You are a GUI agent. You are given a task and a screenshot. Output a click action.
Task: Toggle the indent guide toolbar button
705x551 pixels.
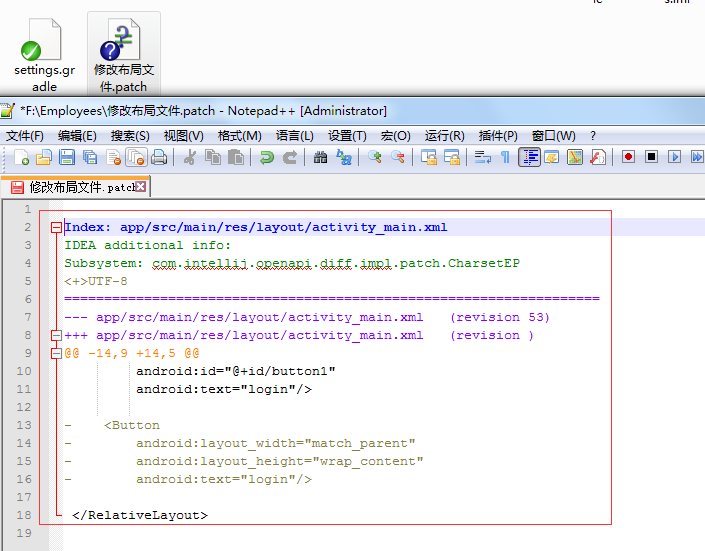[x=529, y=157]
